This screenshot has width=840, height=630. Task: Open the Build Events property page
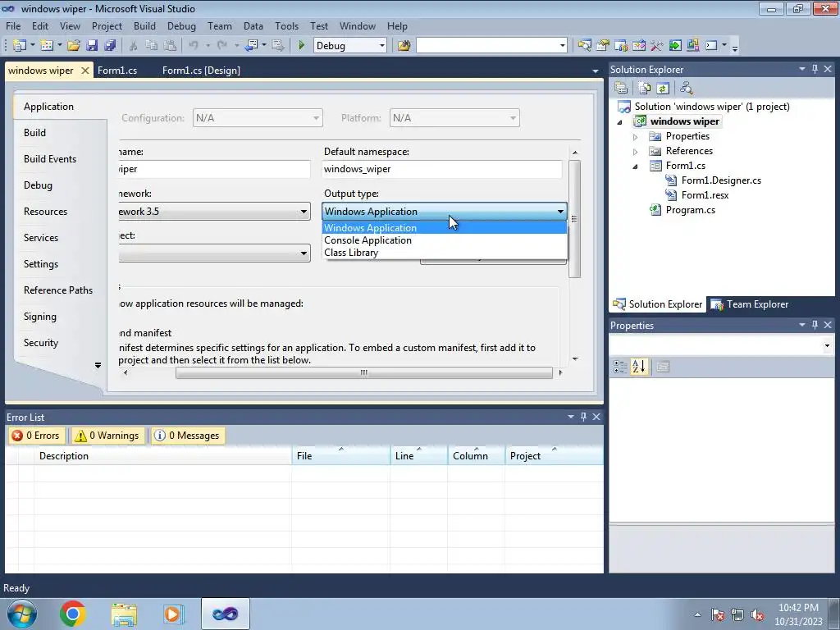tap(50, 158)
